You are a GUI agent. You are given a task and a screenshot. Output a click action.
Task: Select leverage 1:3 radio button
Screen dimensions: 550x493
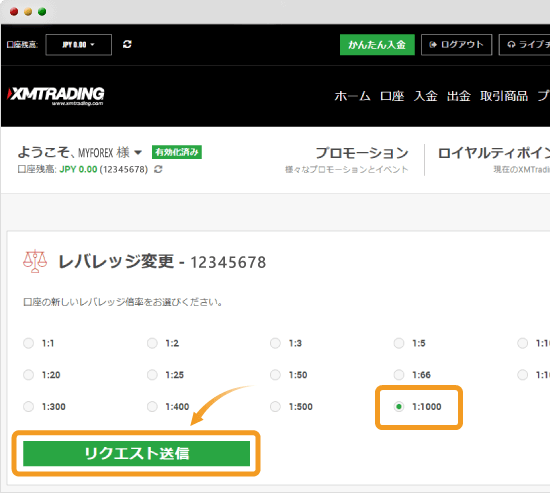(275, 343)
